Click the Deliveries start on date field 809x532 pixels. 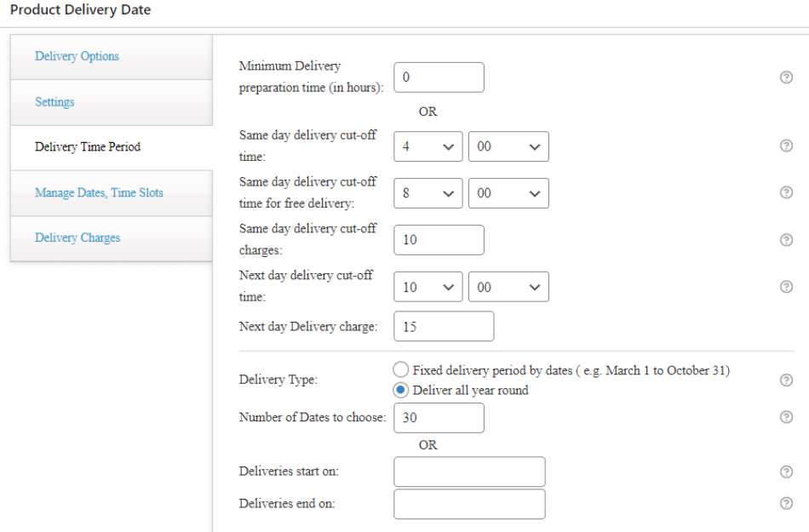(x=468, y=472)
